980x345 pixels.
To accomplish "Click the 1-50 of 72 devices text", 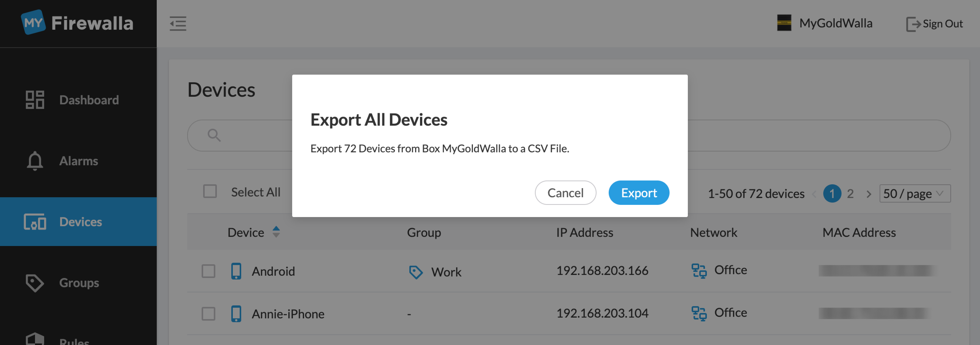I will pyautogui.click(x=756, y=193).
